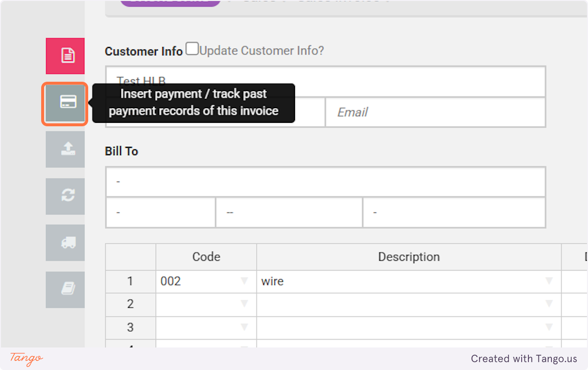588x370 pixels.
Task: Select row number 2 in the table
Action: [x=130, y=304]
